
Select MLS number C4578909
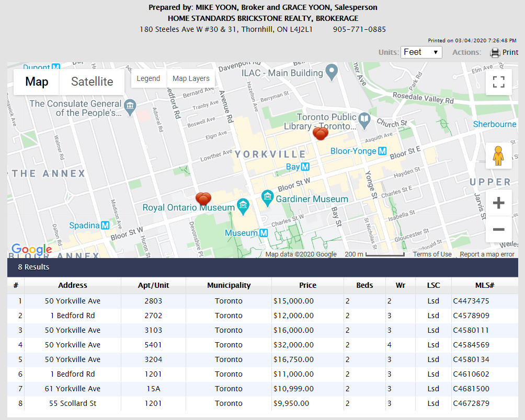tap(471, 316)
